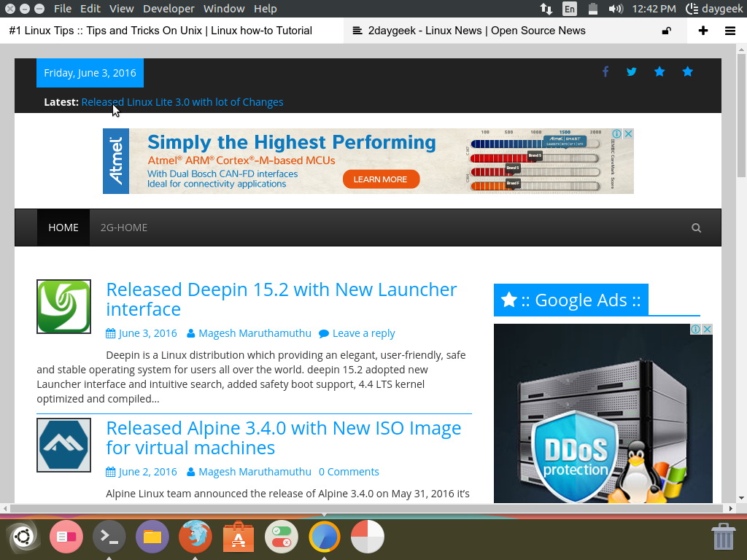Screen dimensions: 747x560
Task: Click the ':: Google Ads ::' sidebar heading
Action: 571,300
